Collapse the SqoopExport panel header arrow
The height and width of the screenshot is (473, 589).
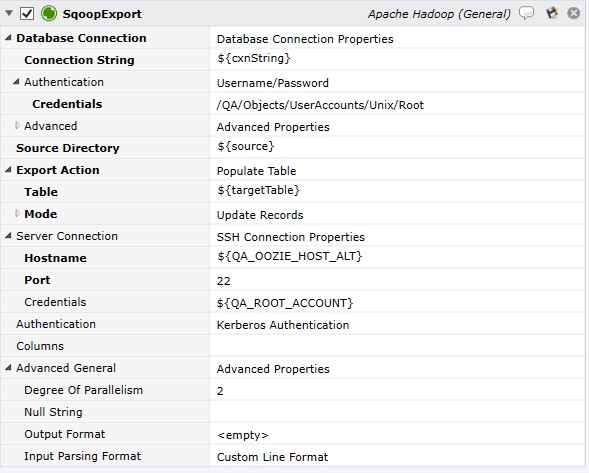(x=9, y=14)
